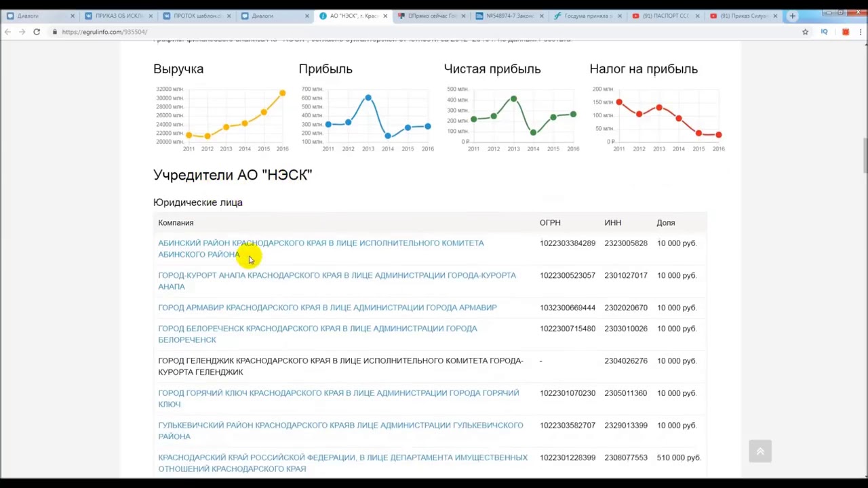Click the site security padlock icon

(x=55, y=32)
